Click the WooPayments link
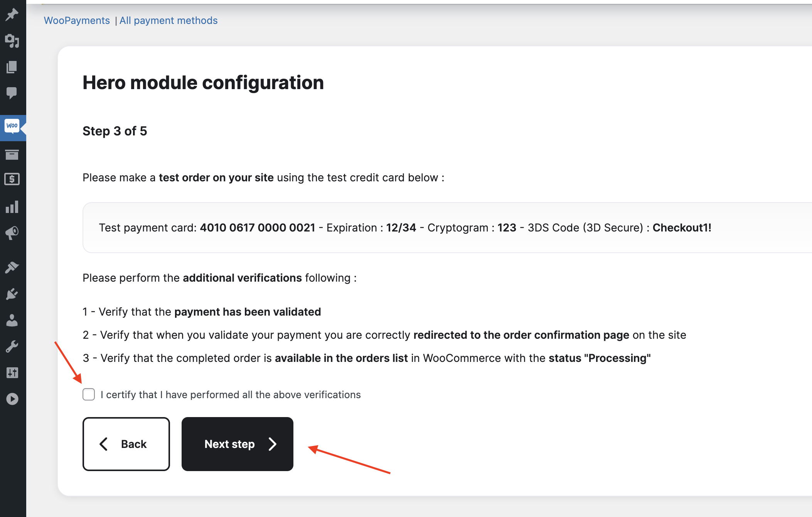The height and width of the screenshot is (517, 812). pos(77,20)
